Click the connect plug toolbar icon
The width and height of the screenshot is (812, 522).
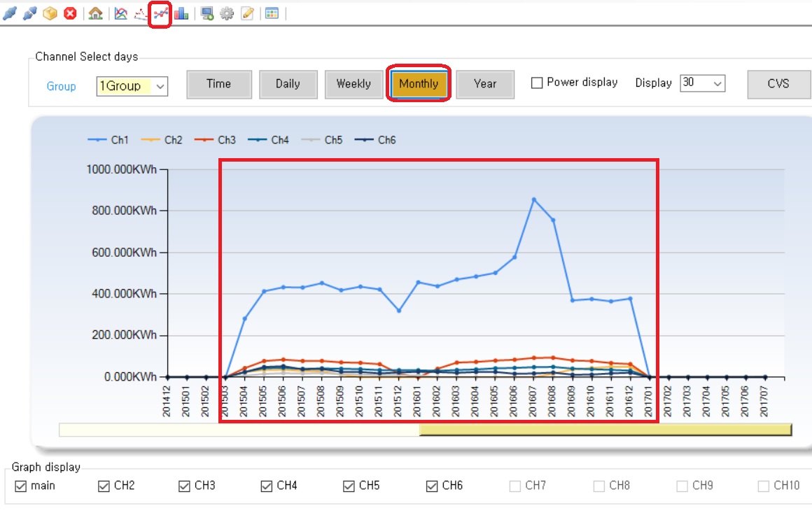coord(10,13)
